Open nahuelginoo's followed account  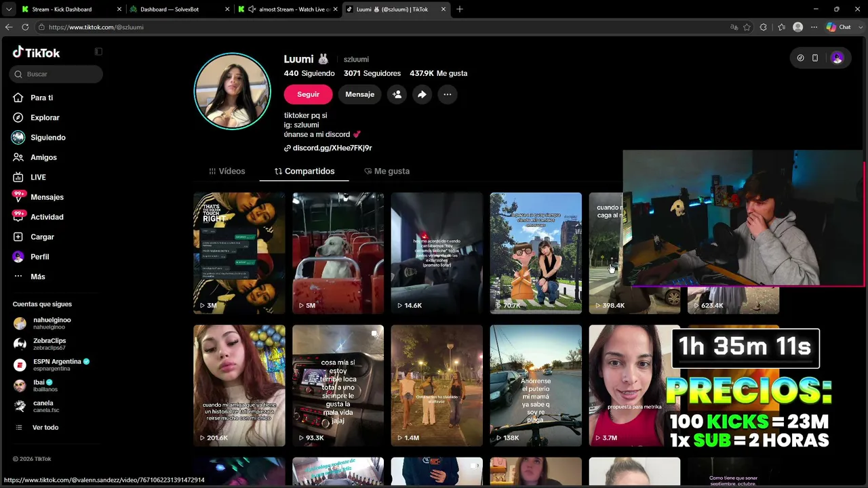coord(52,323)
